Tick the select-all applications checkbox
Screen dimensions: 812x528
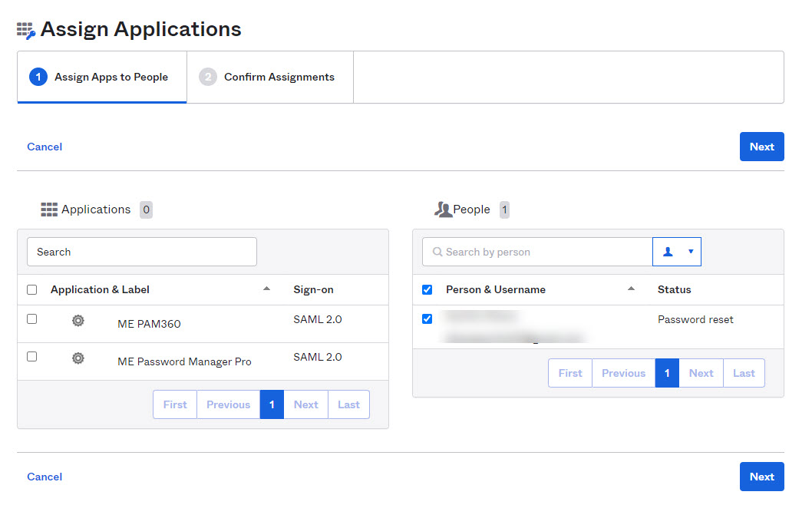pyautogui.click(x=31, y=290)
